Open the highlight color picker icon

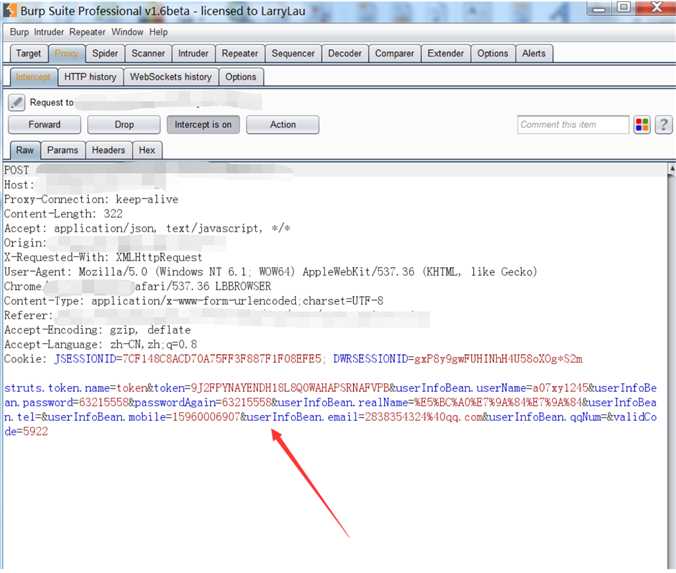642,125
